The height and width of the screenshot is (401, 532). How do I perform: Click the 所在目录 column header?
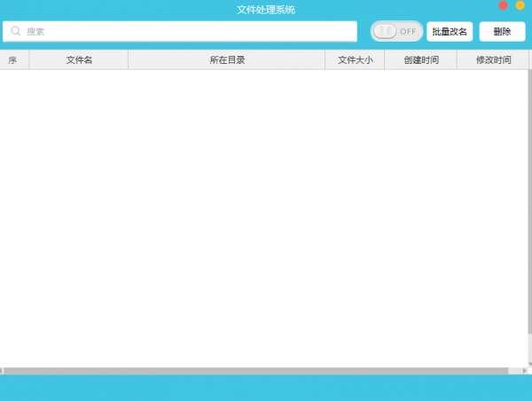pos(227,60)
